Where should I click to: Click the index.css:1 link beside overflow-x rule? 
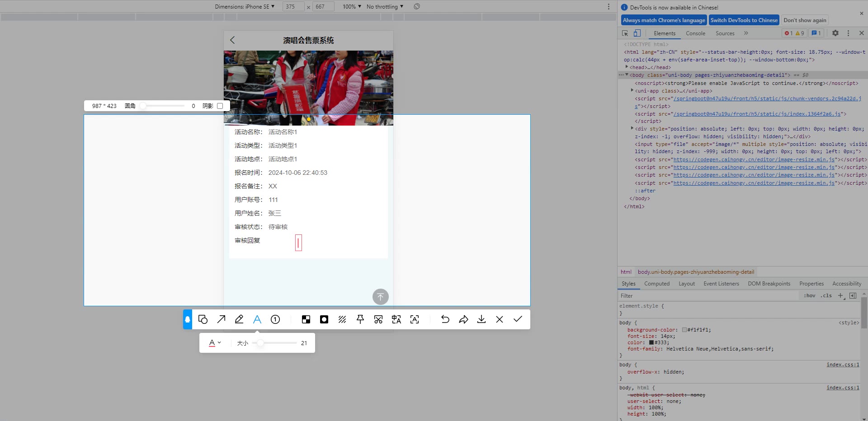click(x=843, y=365)
